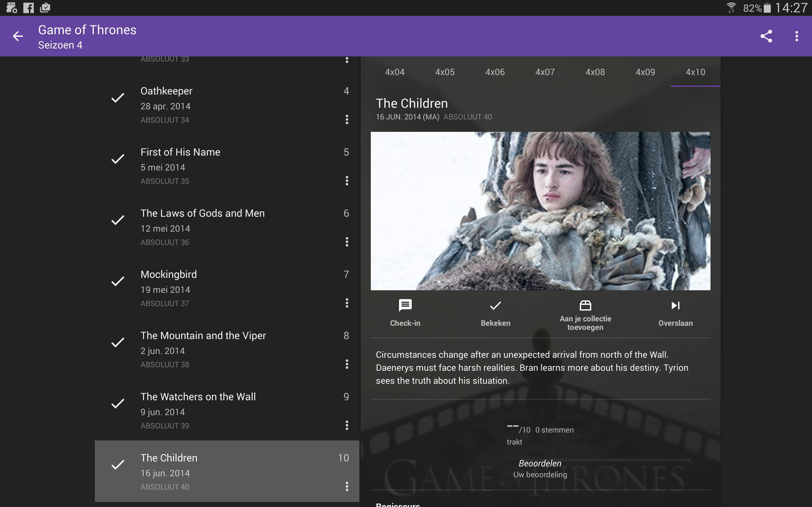This screenshot has height=507, width=812.
Task: Mark episode as Bekeken with checkmark icon
Action: (x=495, y=312)
